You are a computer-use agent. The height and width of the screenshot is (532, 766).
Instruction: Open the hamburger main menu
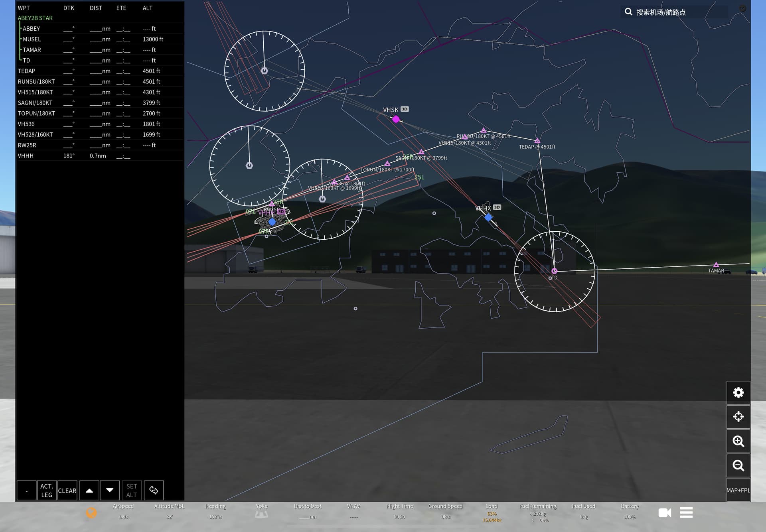(x=686, y=512)
